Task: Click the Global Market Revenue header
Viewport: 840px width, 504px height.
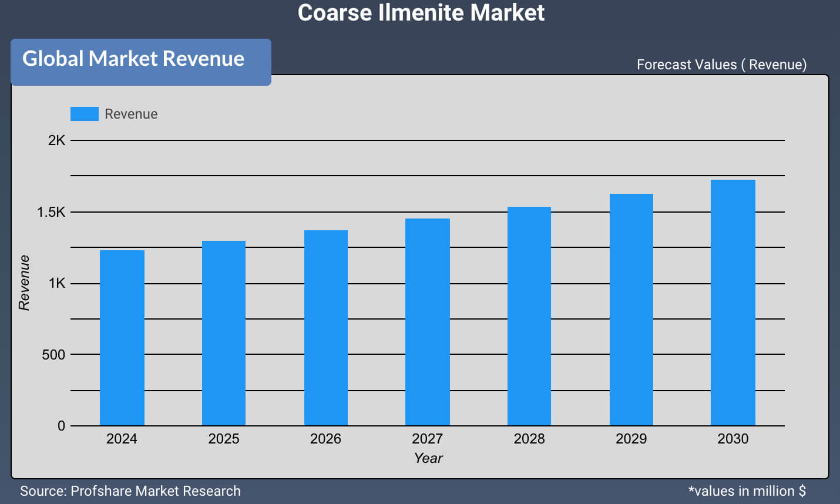Action: 141,62
